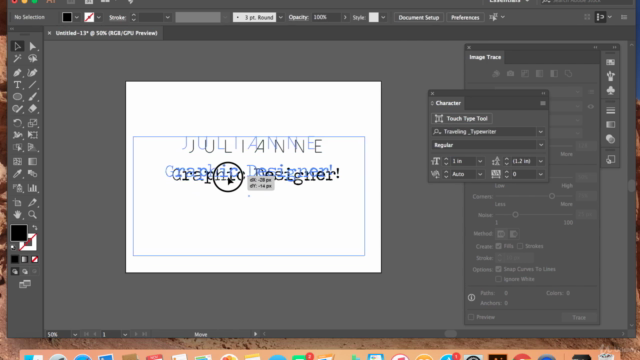Viewport: 640px width, 360px height.
Task: Select the Character panel tab
Action: pos(448,103)
